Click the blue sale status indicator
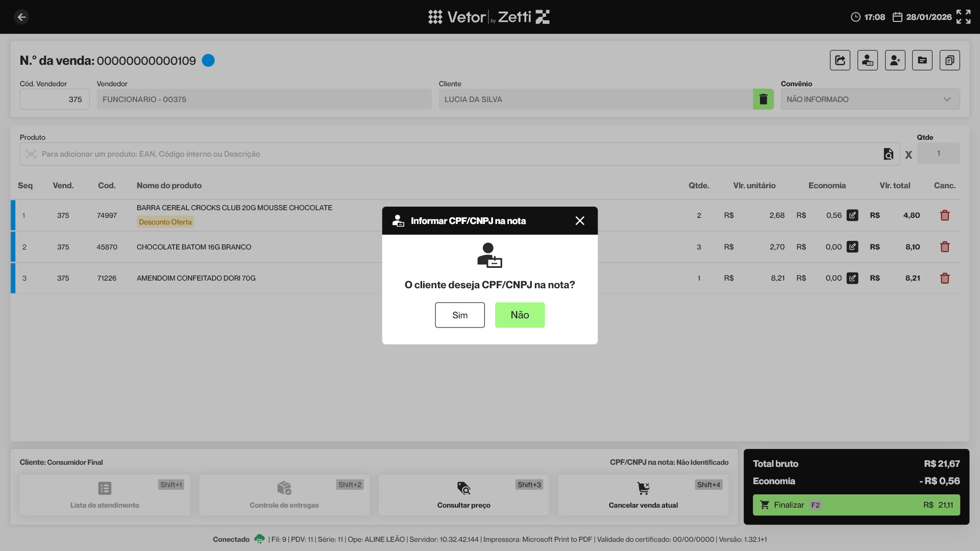The width and height of the screenshot is (980, 551). (x=208, y=60)
